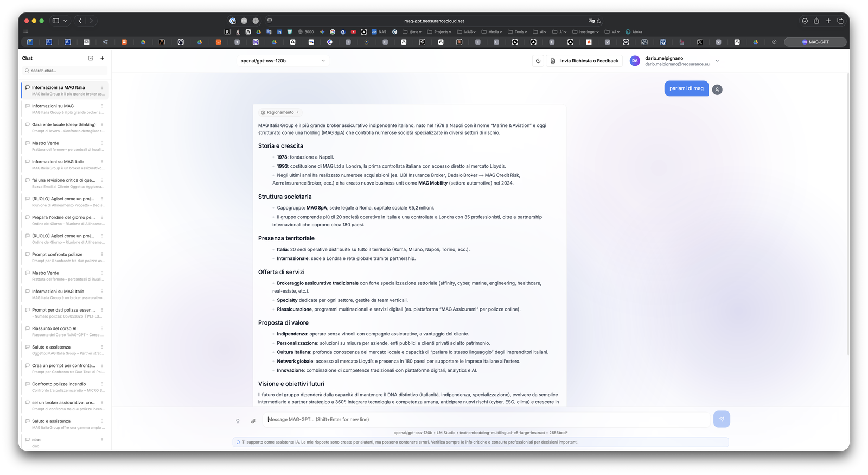Click the 'Proposta di valore' heading
Viewport: 868px width, 475px height.
283,322
